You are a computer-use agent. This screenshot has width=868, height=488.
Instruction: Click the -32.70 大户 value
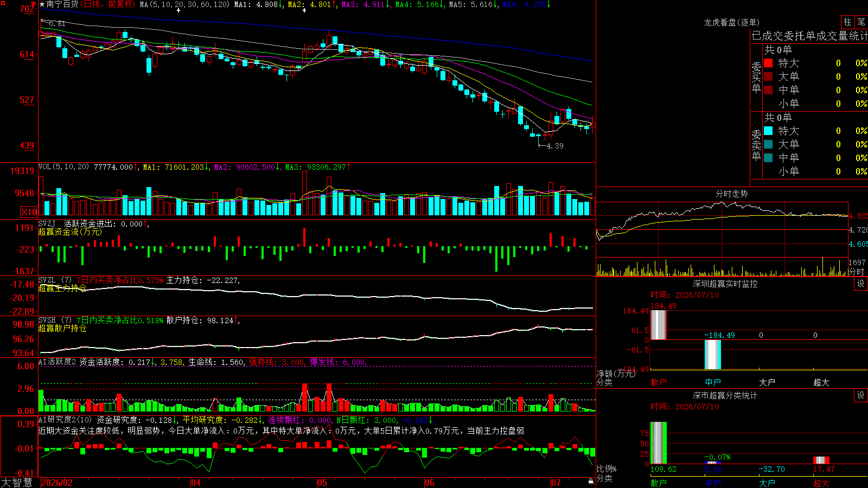tap(771, 469)
